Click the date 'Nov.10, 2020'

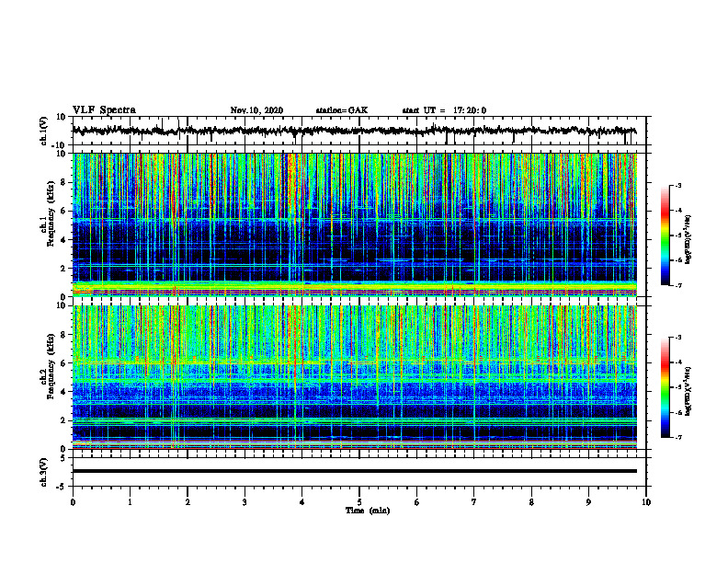point(256,110)
